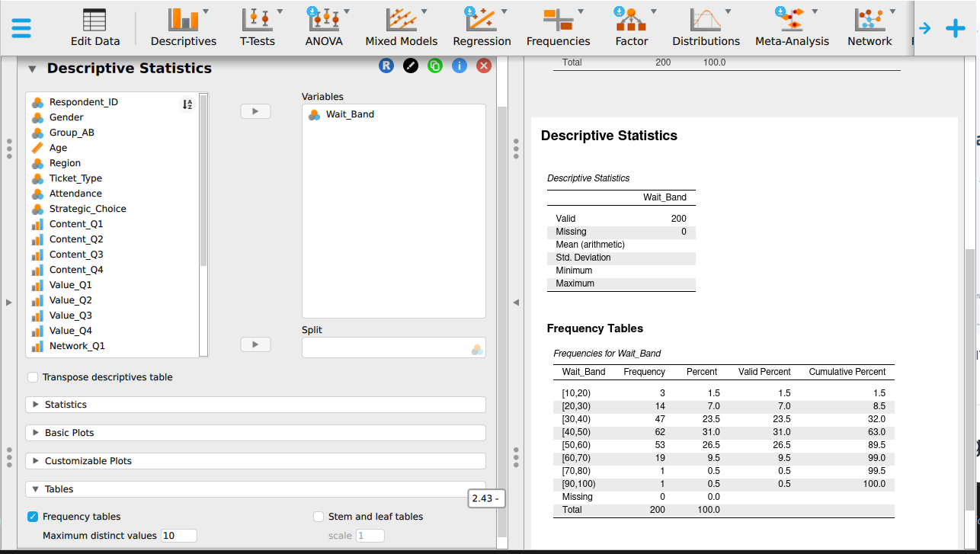Viewport: 980px width, 554px height.
Task: Open the Edit Data module
Action: pyautogui.click(x=95, y=27)
